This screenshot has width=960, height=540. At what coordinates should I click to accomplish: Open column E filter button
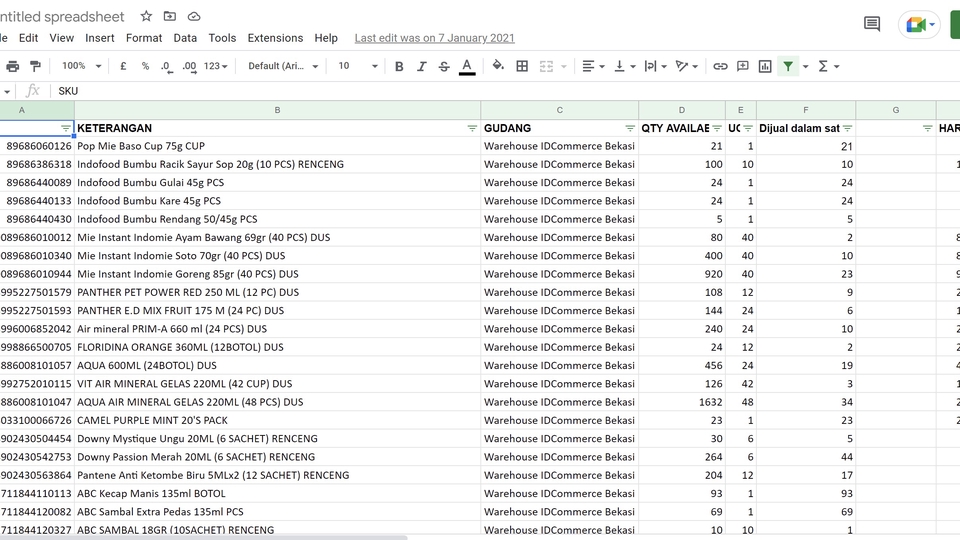point(748,128)
